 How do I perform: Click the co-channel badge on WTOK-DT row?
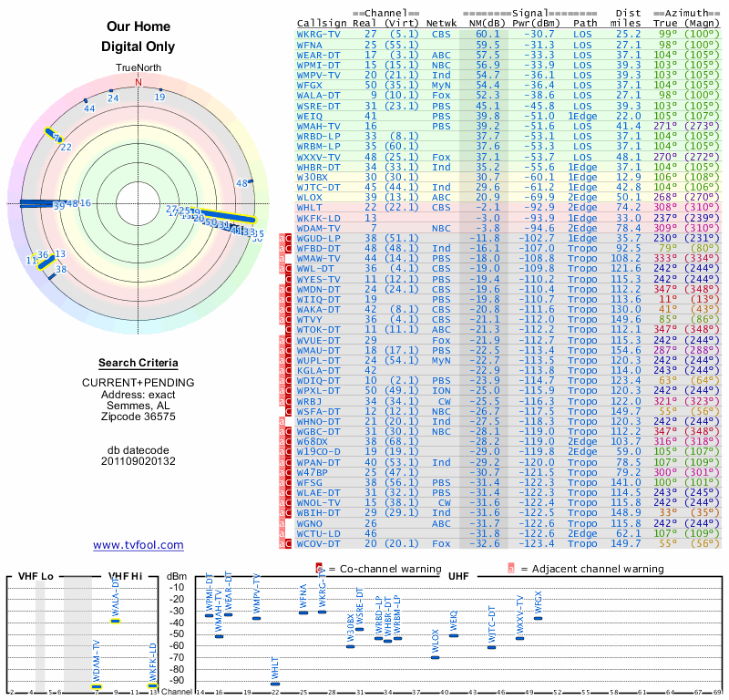[x=288, y=330]
